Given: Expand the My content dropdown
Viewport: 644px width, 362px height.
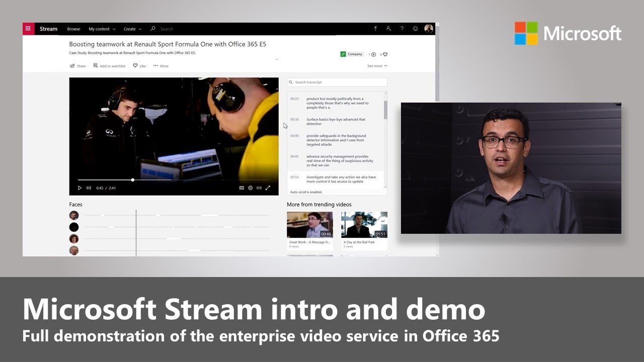Looking at the screenshot, I should (x=102, y=29).
